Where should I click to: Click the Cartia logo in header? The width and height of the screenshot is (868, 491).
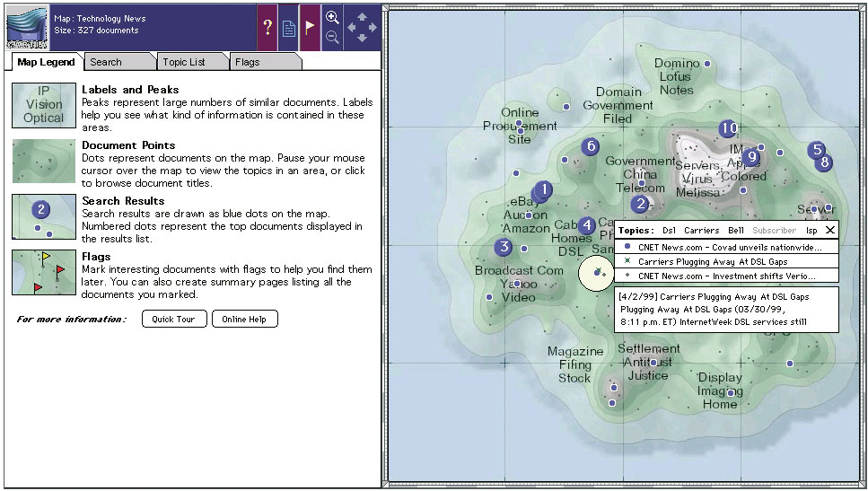27,28
